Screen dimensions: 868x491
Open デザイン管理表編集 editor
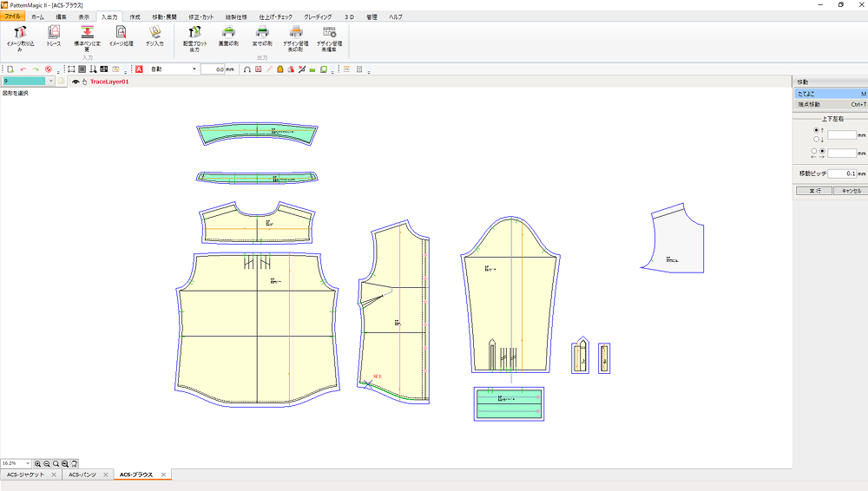pos(329,33)
